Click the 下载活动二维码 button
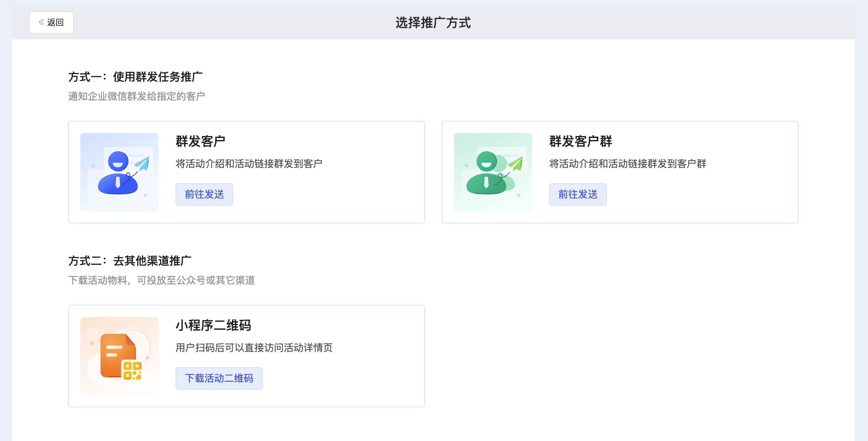This screenshot has width=868, height=441. click(x=219, y=378)
